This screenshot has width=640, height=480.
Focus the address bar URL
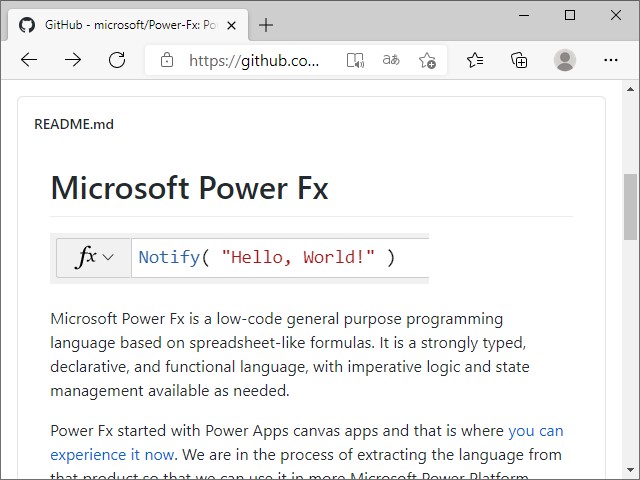click(254, 60)
